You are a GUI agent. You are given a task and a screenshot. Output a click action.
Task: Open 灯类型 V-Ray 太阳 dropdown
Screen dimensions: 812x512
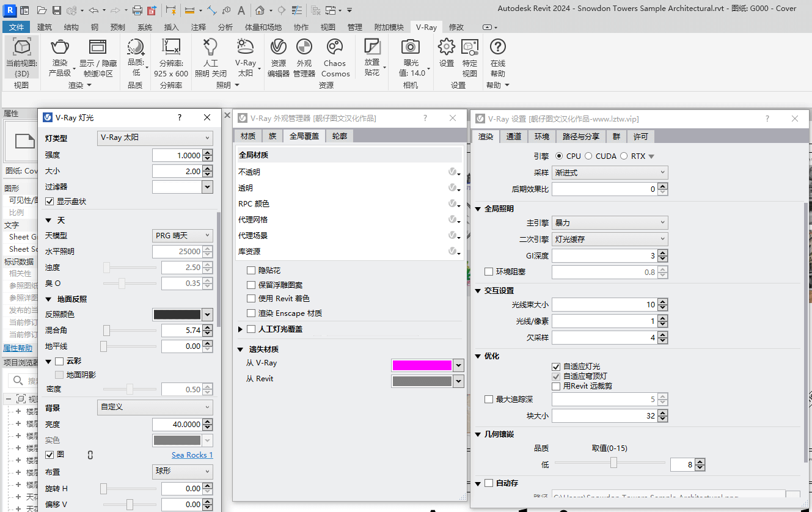(155, 138)
